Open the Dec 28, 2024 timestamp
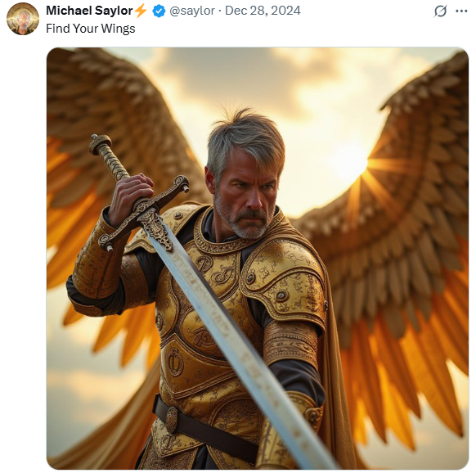The height and width of the screenshot is (473, 476). tap(263, 11)
